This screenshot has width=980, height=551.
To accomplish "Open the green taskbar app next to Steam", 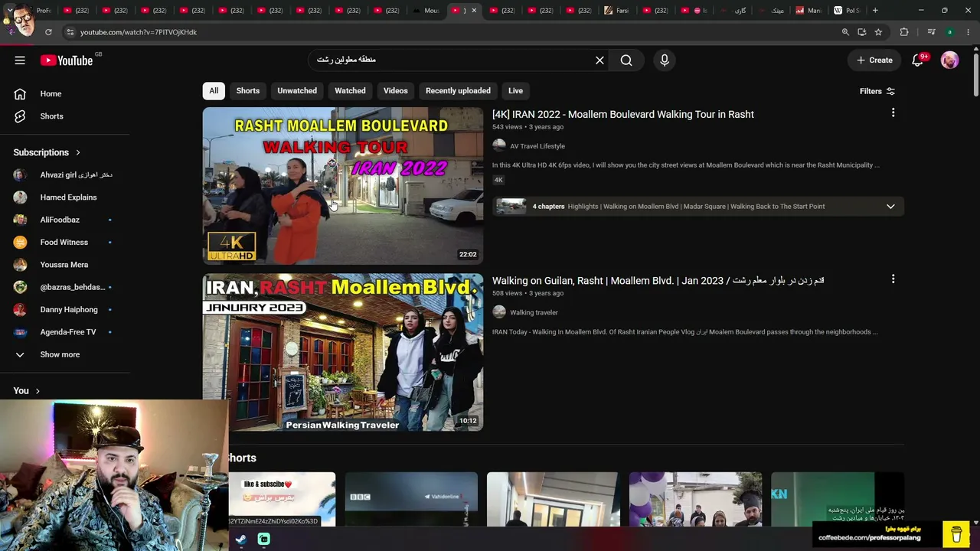I will [x=263, y=540].
